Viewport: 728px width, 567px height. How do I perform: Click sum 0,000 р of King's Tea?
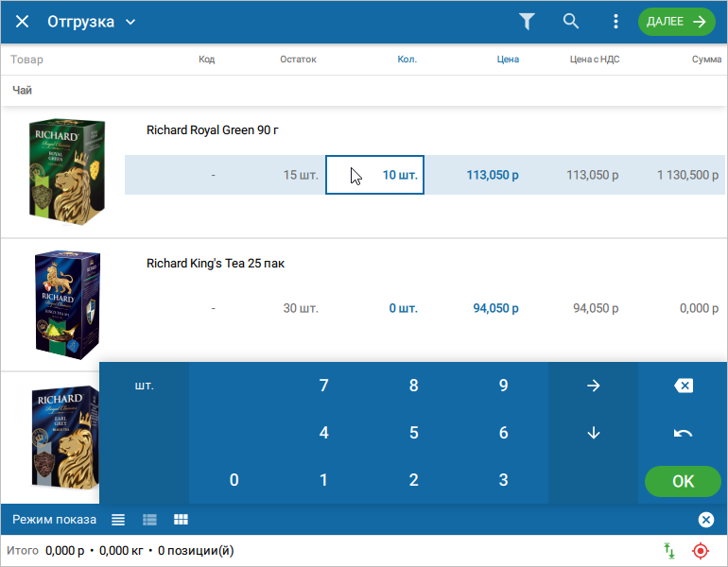(699, 308)
